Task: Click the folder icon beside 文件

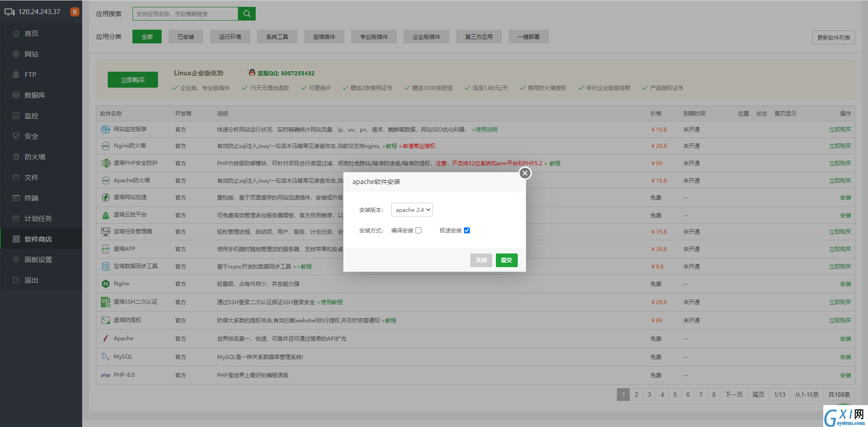Action: pos(16,177)
